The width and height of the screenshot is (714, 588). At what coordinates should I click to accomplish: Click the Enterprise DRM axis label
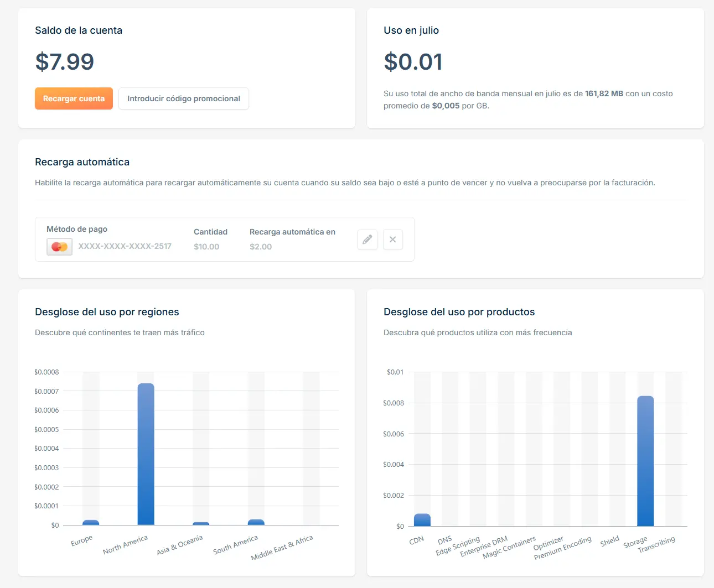pos(483,547)
